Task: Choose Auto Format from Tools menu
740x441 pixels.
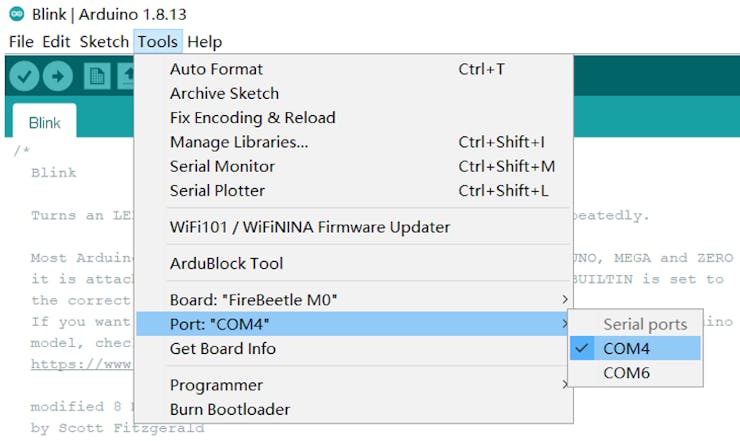Action: point(217,69)
